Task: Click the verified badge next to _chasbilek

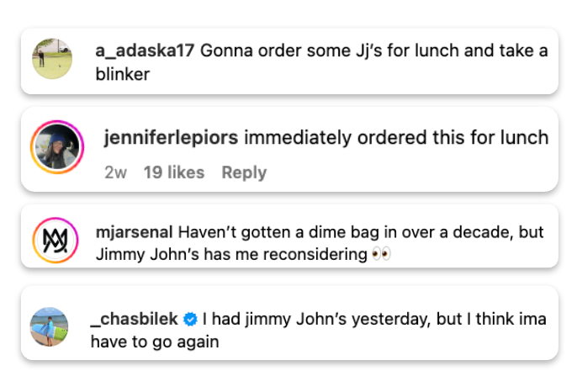Action: pyautogui.click(x=191, y=320)
